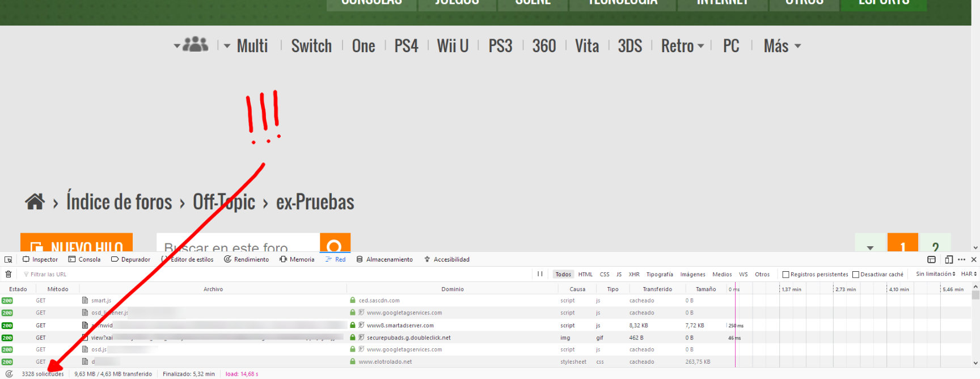
Task: Open devtools more options ellipsis
Action: 961,259
